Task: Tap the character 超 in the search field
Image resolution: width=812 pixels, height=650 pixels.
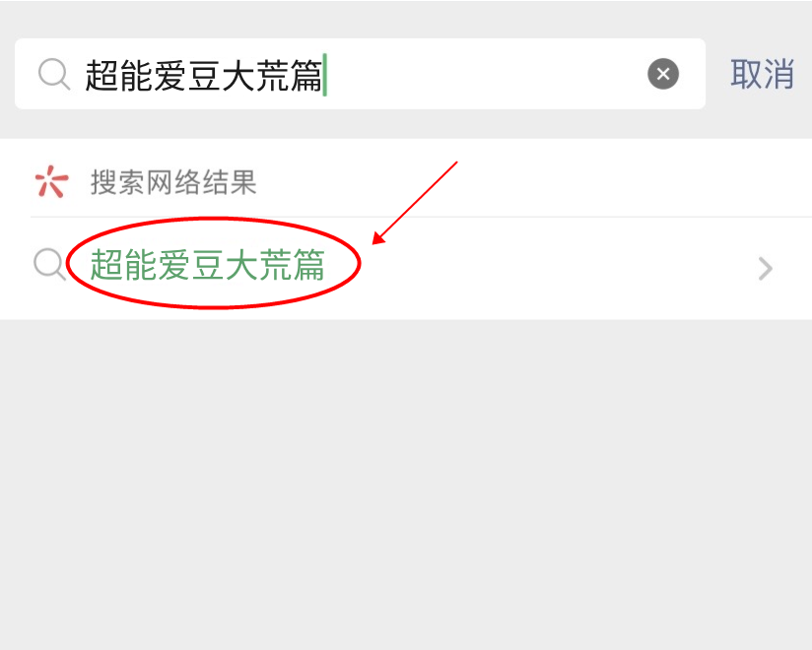Action: [101, 75]
